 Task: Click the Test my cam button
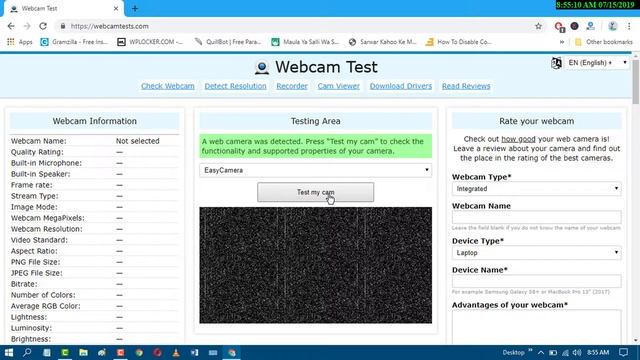click(316, 192)
